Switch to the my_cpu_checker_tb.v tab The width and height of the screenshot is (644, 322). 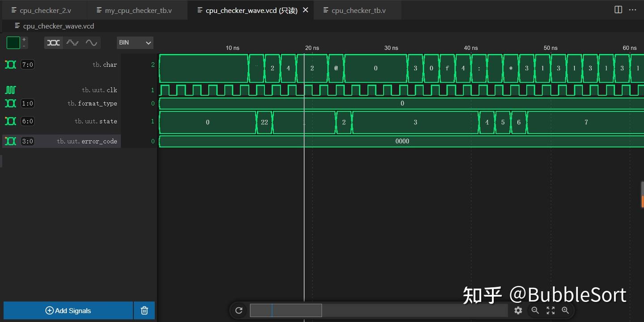pos(136,10)
